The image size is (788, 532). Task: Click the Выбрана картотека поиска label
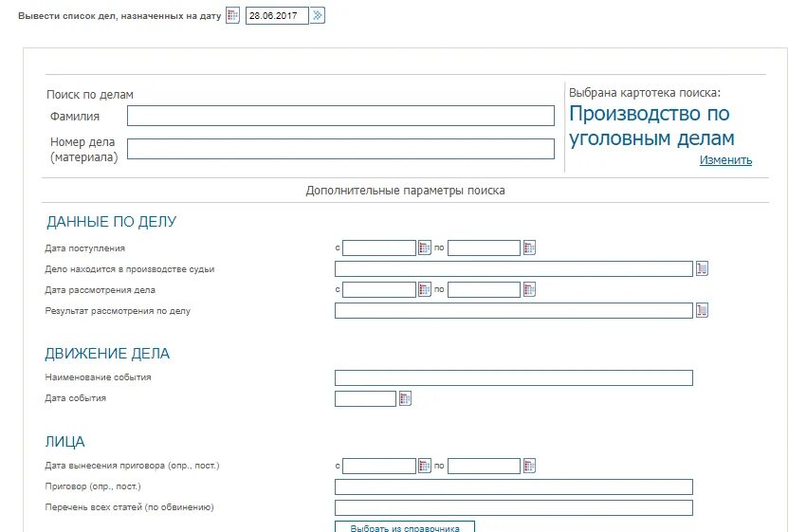(x=645, y=93)
